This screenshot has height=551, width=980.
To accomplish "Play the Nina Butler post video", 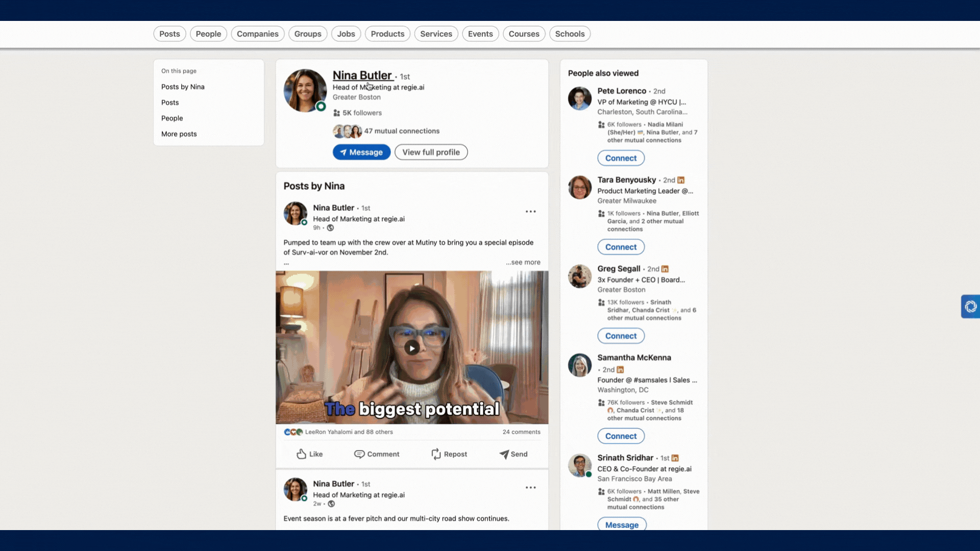I will click(x=412, y=348).
